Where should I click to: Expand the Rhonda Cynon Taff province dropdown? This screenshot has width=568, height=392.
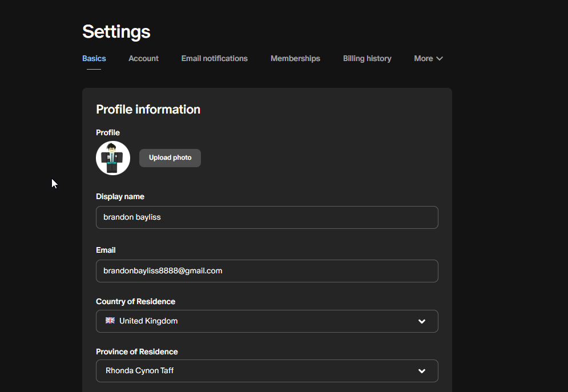(x=267, y=371)
